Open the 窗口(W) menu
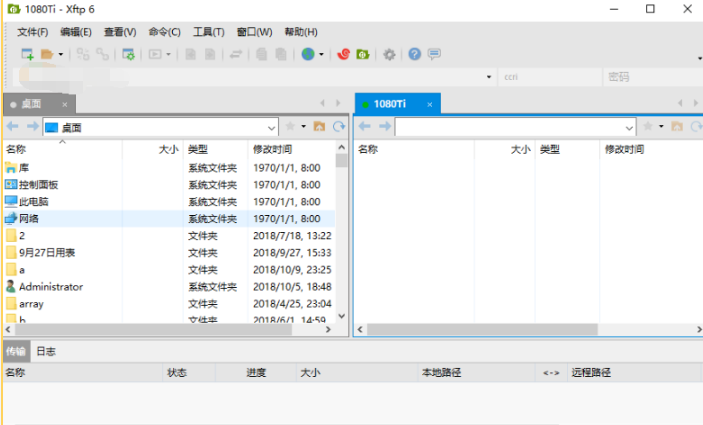 (255, 32)
